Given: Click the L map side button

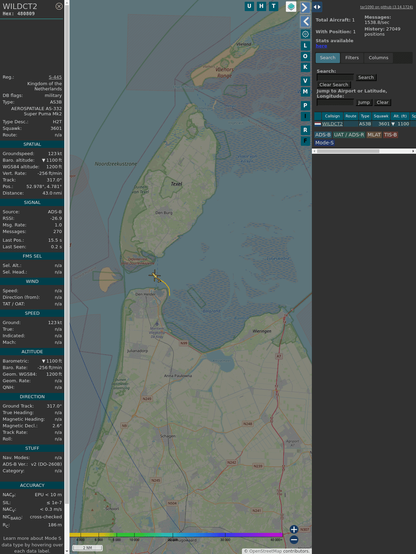Looking at the screenshot, I should click(x=305, y=46).
